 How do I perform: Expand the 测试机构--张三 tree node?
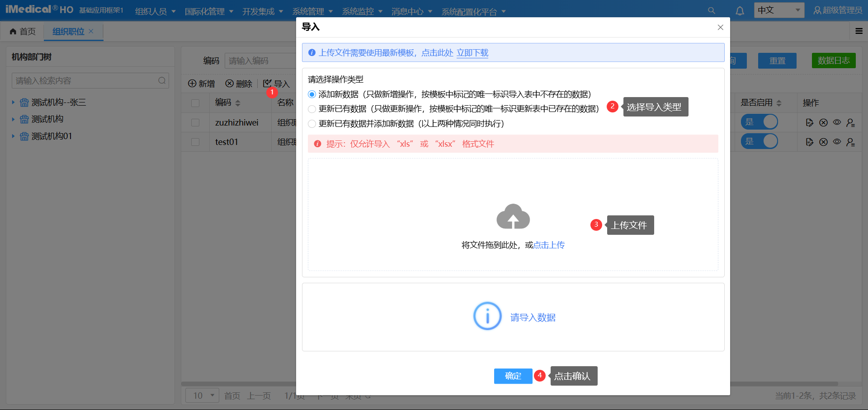[x=13, y=102]
